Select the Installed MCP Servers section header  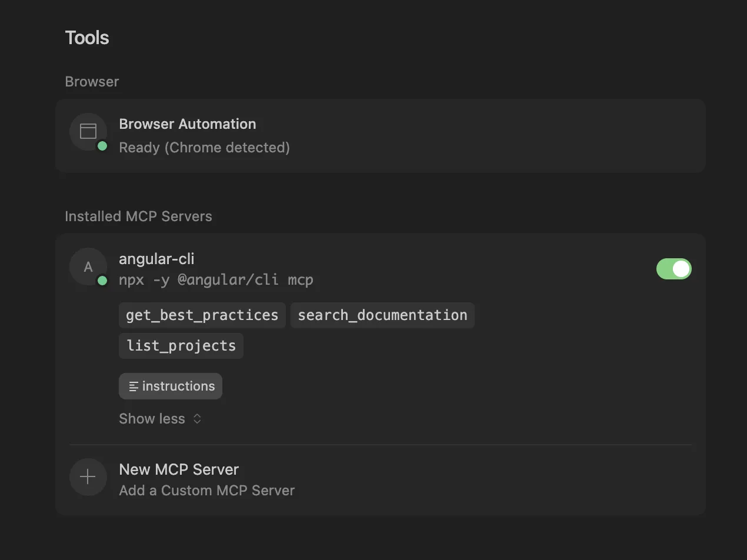point(138,216)
